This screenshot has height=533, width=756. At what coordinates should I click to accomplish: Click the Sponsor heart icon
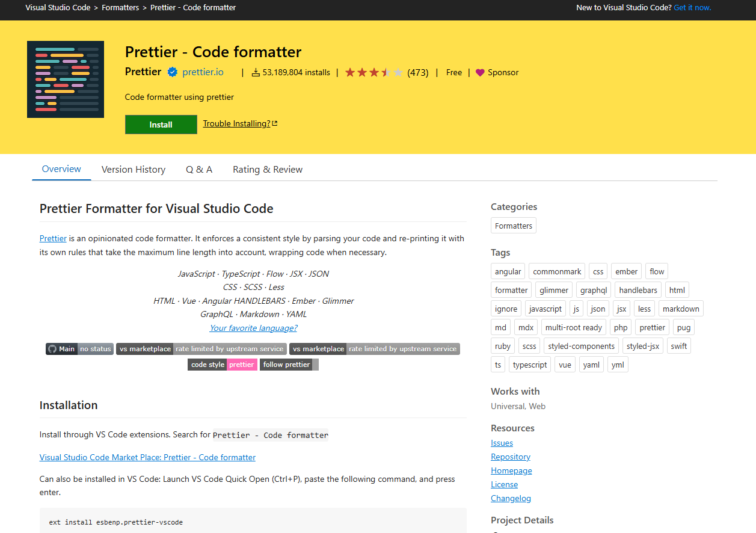coord(480,73)
